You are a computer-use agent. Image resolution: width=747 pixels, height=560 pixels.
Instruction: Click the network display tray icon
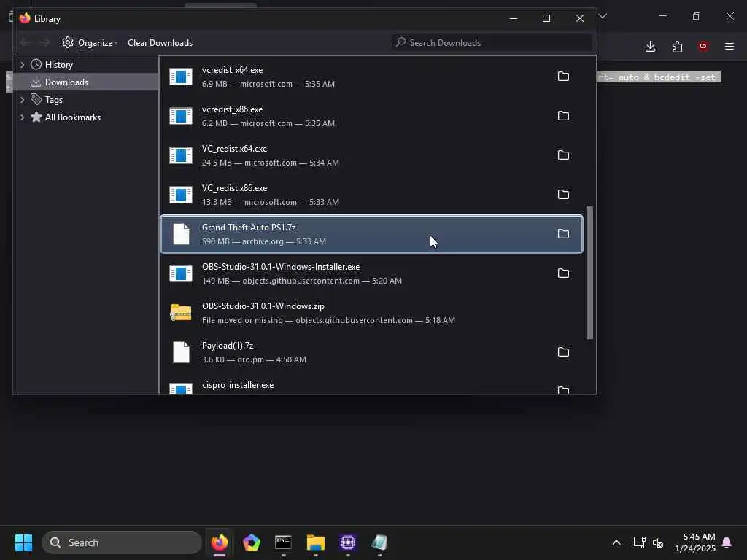pos(639,542)
